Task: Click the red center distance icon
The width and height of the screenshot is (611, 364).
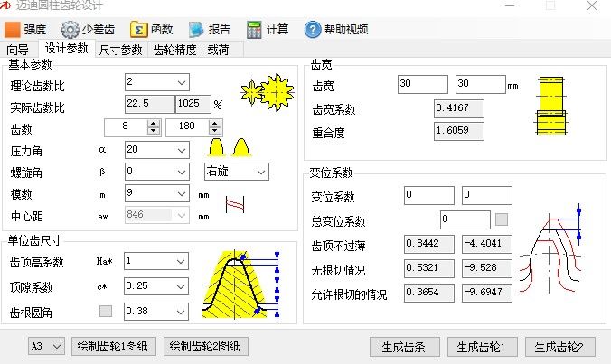Action: [236, 205]
